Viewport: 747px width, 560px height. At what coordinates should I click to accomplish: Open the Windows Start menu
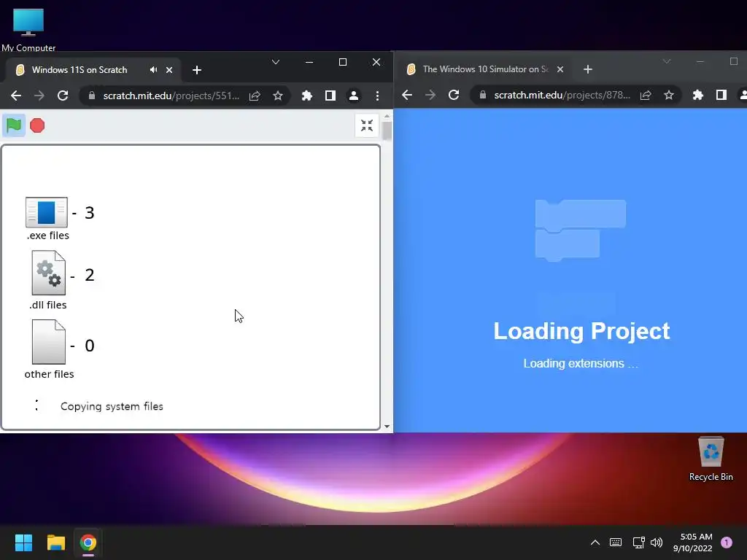24,542
